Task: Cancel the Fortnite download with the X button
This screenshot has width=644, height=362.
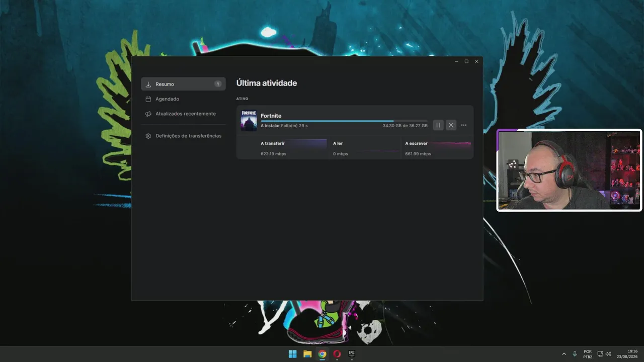Action: 451,125
